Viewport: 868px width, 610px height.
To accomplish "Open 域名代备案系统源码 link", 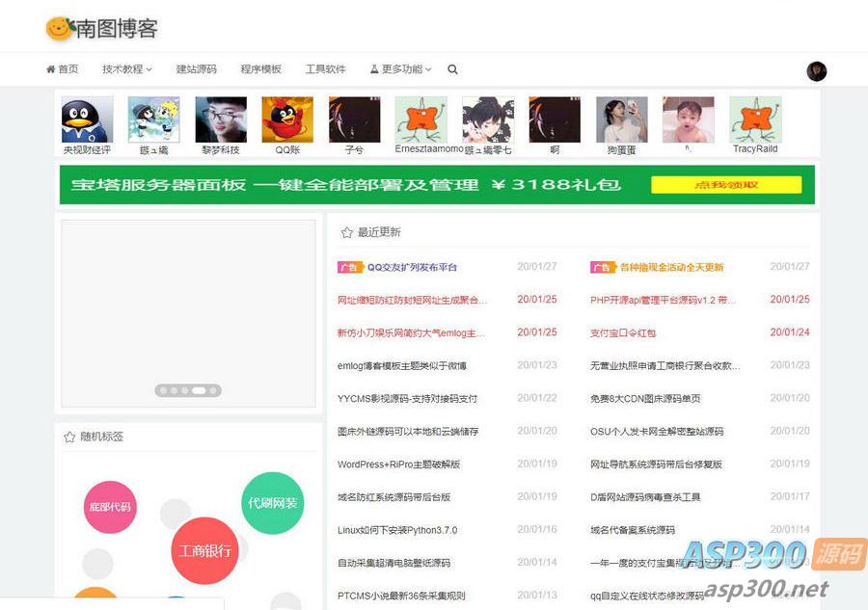I will click(633, 530).
